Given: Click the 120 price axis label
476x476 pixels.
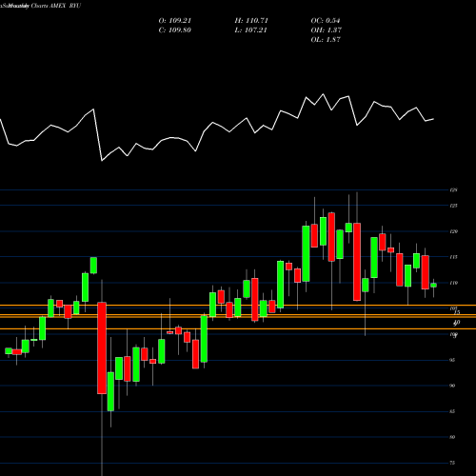Looking at the screenshot, I should tap(453, 231).
